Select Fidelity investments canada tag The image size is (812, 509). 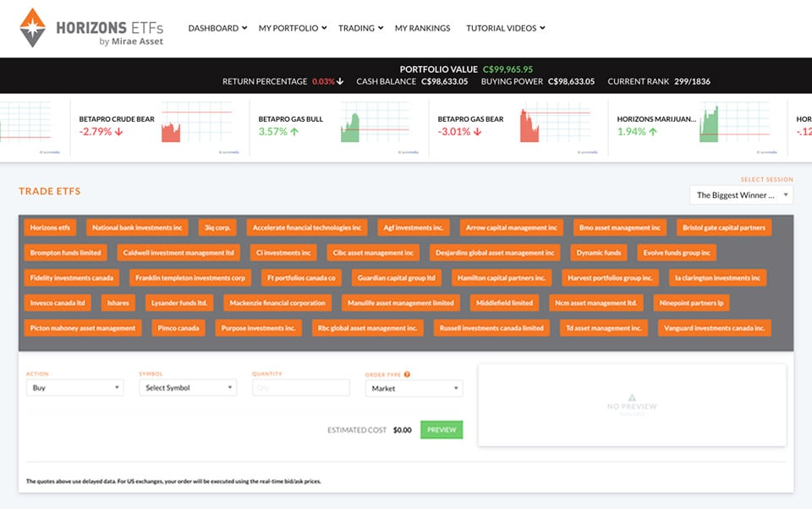[x=71, y=277]
